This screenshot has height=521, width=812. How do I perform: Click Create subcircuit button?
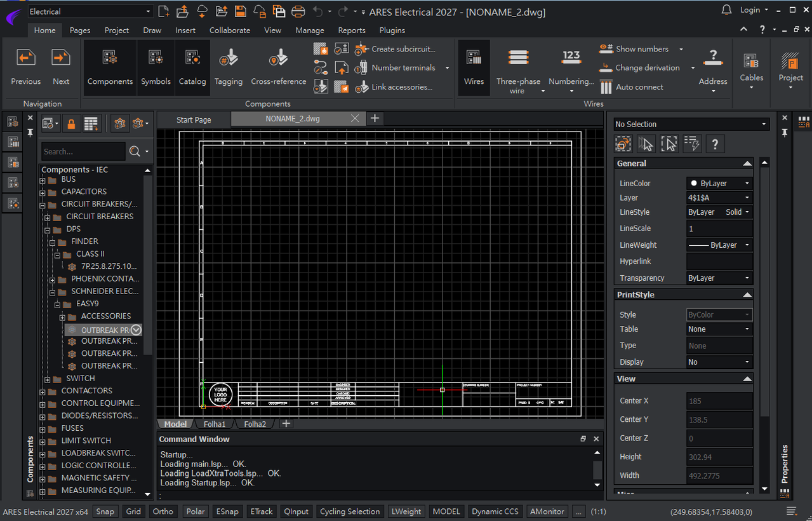click(x=396, y=49)
